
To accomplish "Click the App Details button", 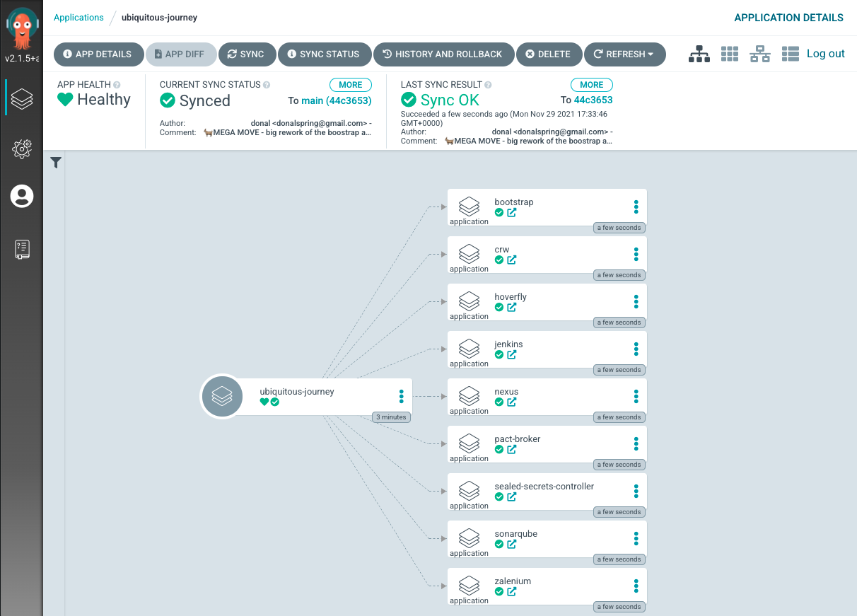I will click(x=98, y=54).
